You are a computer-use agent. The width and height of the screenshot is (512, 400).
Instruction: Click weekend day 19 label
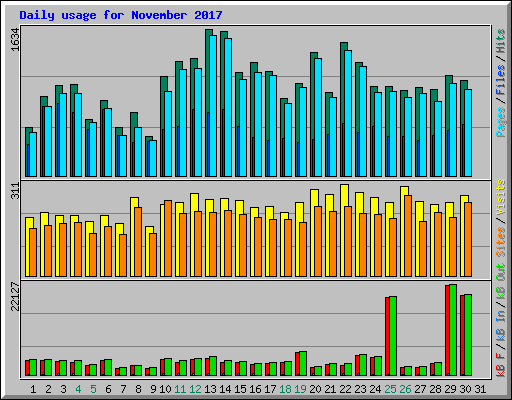(300, 389)
